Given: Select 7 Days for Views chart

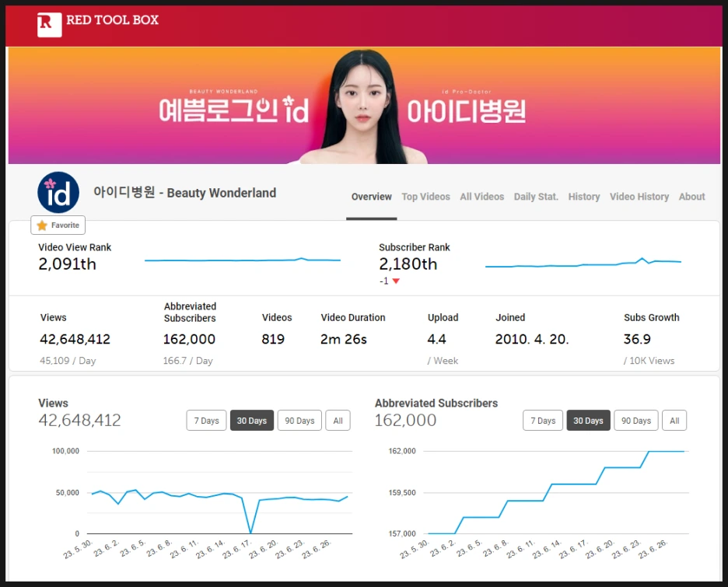Looking at the screenshot, I should pos(207,421).
